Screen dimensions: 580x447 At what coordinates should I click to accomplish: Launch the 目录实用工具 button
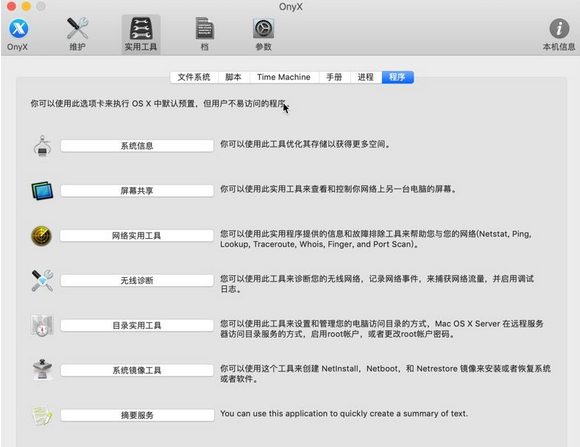(x=137, y=326)
